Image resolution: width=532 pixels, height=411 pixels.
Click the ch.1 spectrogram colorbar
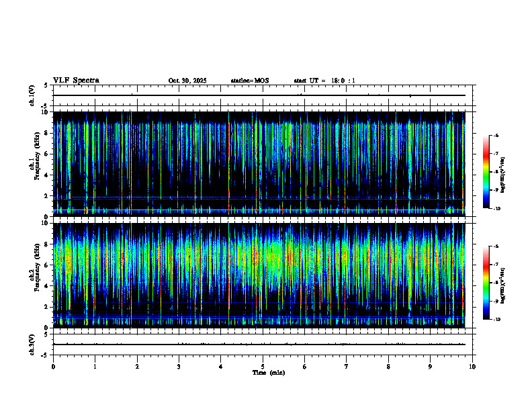[486, 172]
